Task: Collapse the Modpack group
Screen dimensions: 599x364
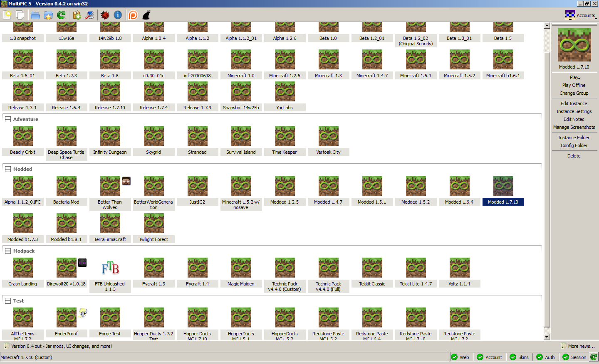Action: tap(7, 251)
